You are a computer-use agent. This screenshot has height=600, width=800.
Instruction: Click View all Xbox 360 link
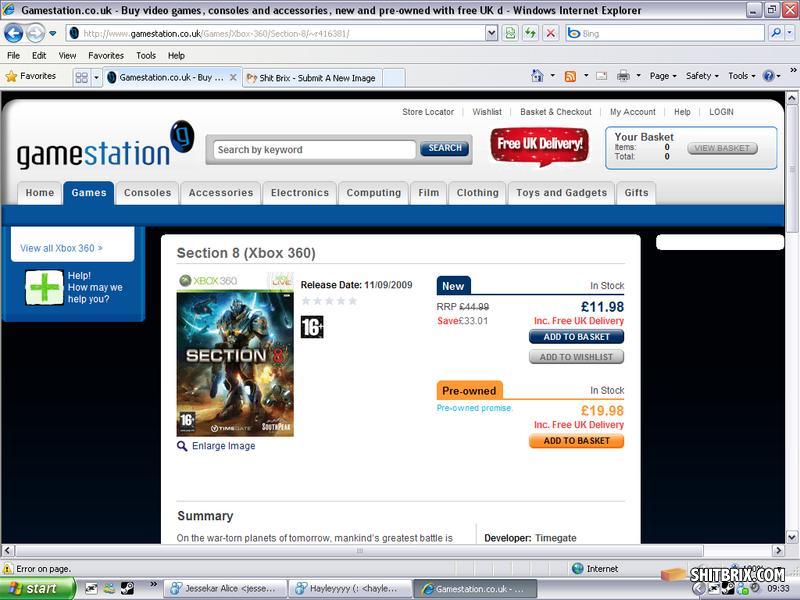coord(61,248)
